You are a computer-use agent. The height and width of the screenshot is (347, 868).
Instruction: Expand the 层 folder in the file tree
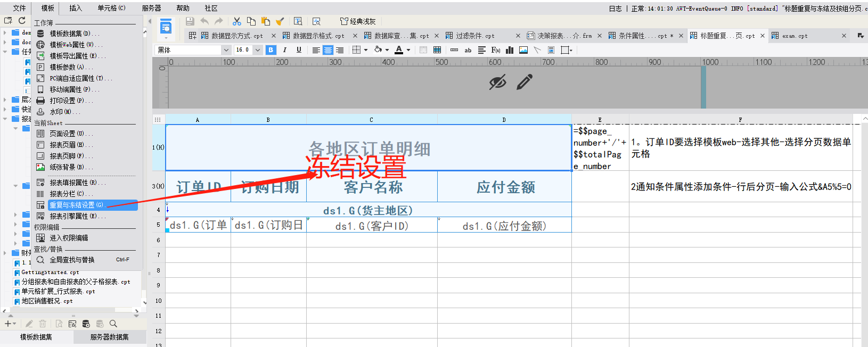pyautogui.click(x=5, y=100)
